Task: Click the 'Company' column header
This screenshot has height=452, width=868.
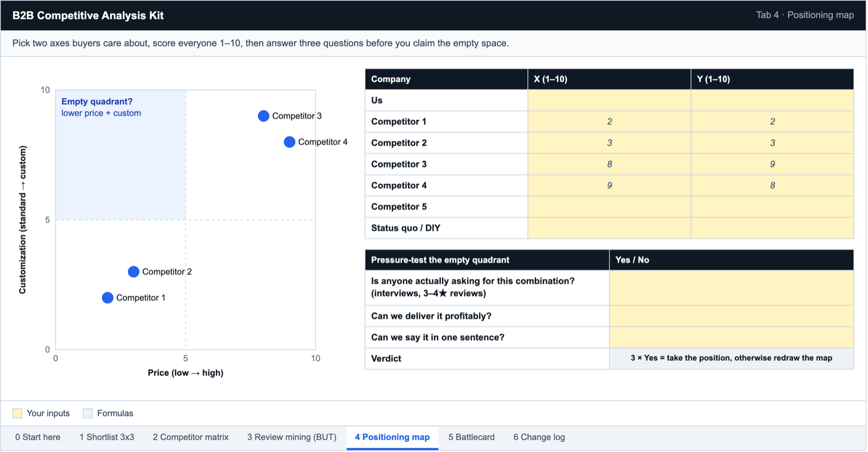Action: [446, 79]
